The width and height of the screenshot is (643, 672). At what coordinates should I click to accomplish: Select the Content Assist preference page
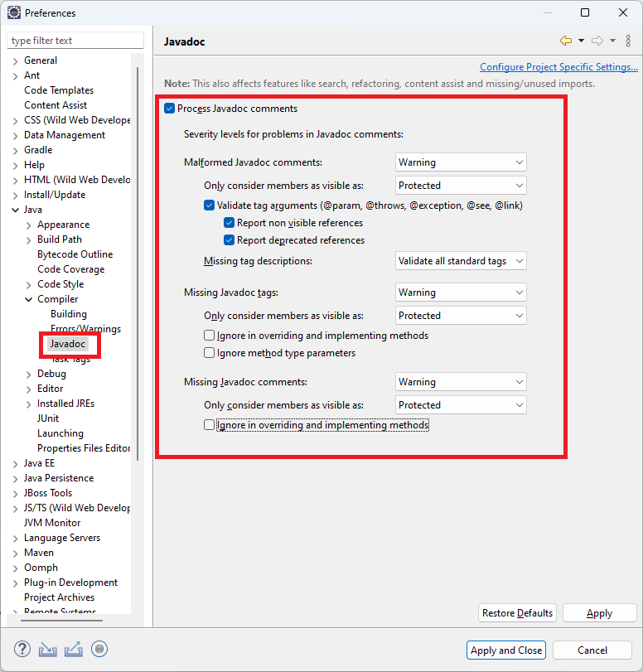[56, 105]
